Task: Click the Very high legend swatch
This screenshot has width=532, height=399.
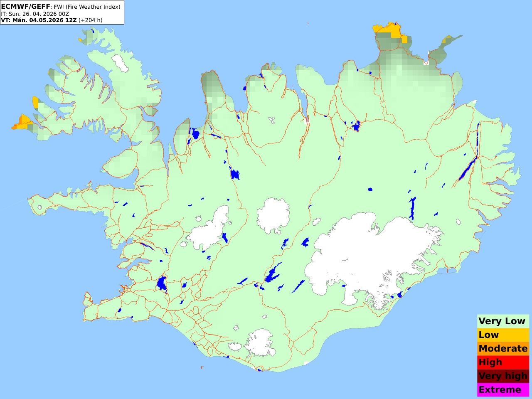Action: click(503, 376)
